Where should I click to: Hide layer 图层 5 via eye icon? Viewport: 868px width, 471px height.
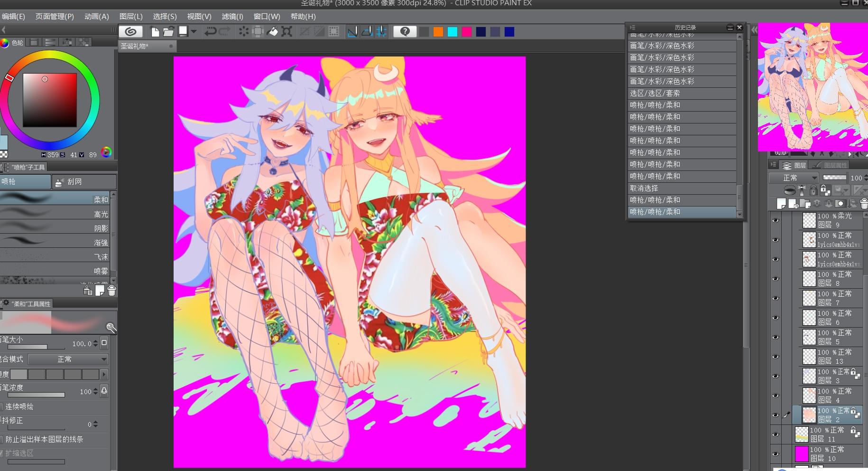pos(776,337)
